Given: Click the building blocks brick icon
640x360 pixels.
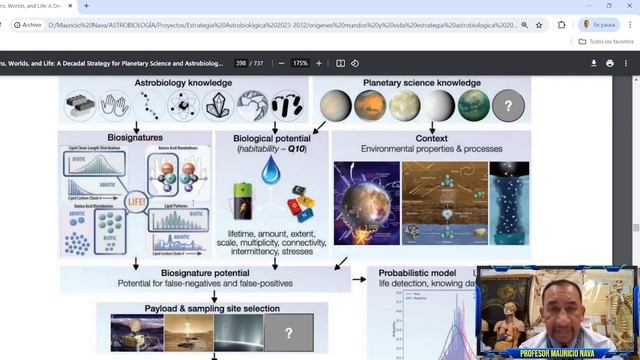Looking at the screenshot, I should [x=80, y=106].
